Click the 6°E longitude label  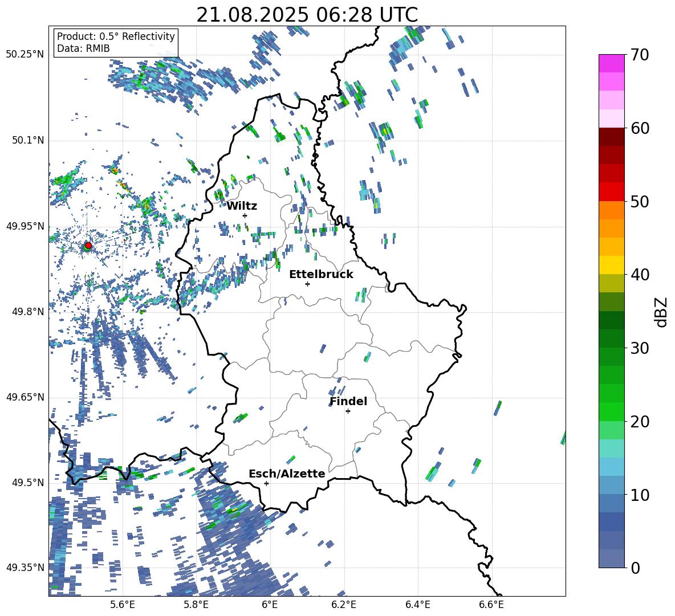(270, 605)
